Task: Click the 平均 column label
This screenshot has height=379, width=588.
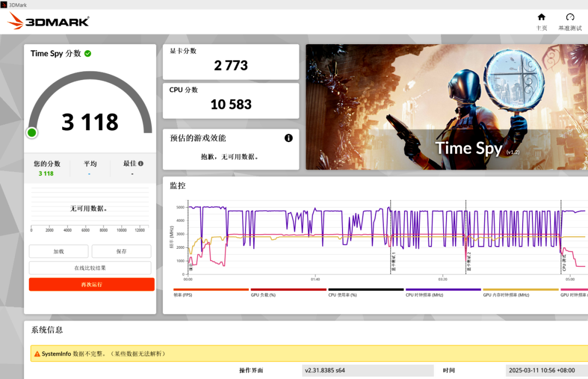Action: tap(90, 163)
